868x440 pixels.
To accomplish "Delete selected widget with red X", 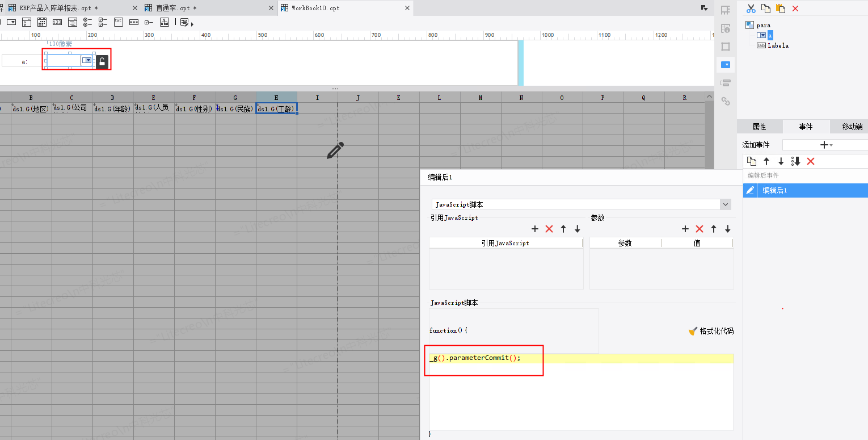I will coord(795,9).
